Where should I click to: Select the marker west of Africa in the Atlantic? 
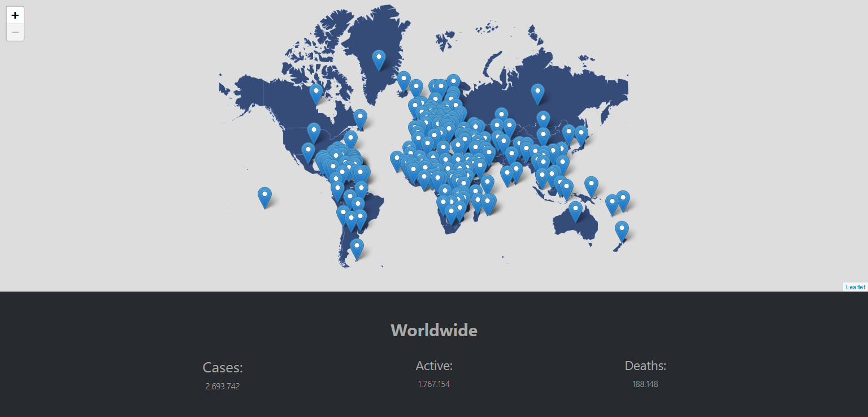point(397,162)
